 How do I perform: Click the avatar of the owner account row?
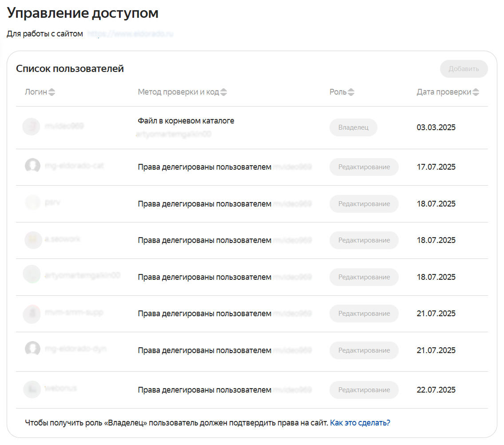pyautogui.click(x=32, y=127)
